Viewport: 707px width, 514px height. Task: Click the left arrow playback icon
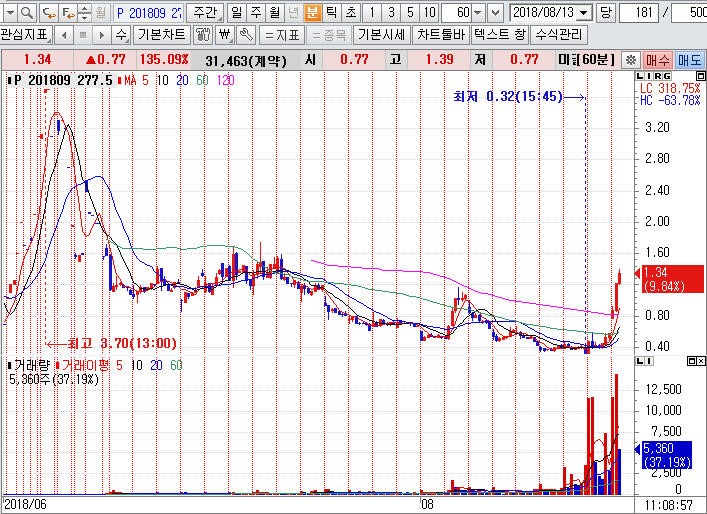click(x=63, y=34)
